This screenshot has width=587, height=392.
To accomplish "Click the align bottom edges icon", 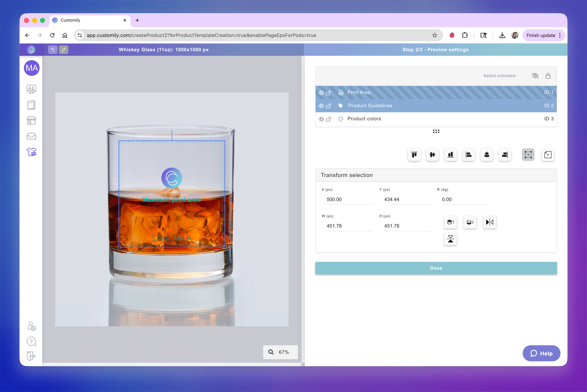I will [x=450, y=155].
